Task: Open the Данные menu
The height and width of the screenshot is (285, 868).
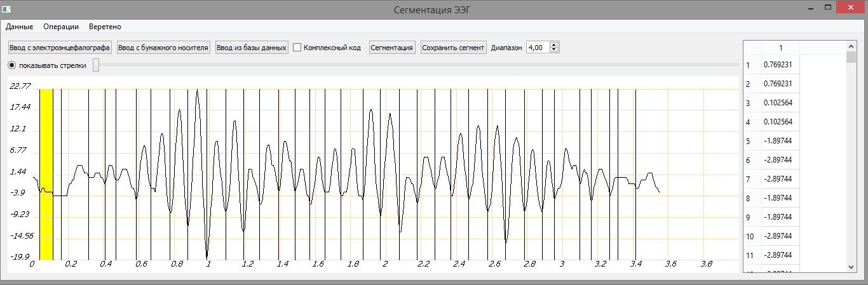Action: (x=19, y=27)
